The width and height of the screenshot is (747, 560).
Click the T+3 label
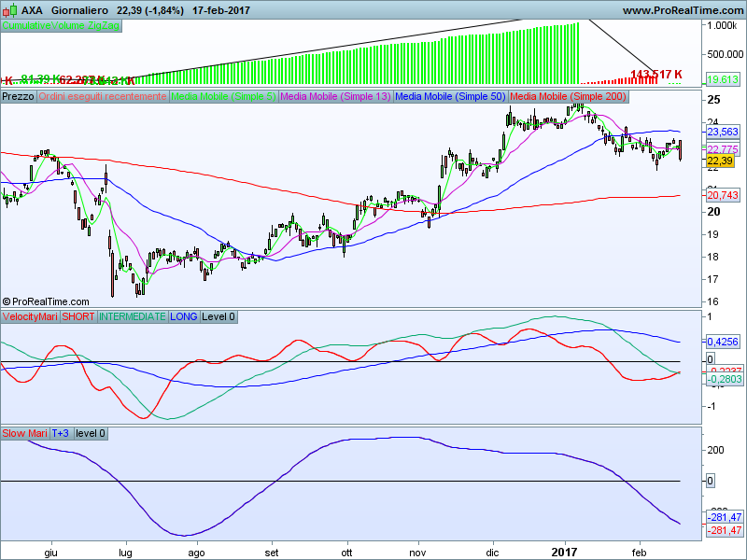click(x=61, y=433)
